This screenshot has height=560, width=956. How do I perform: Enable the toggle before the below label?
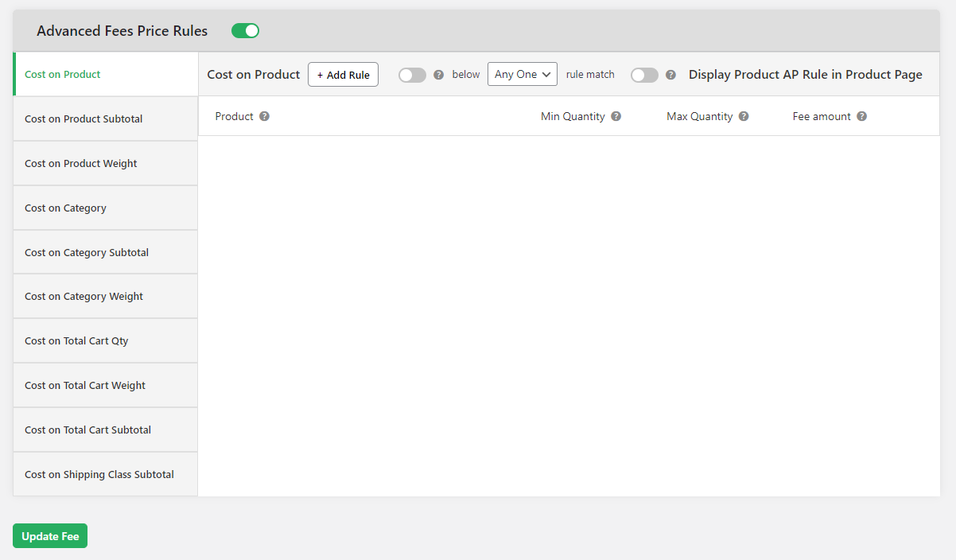tap(412, 74)
